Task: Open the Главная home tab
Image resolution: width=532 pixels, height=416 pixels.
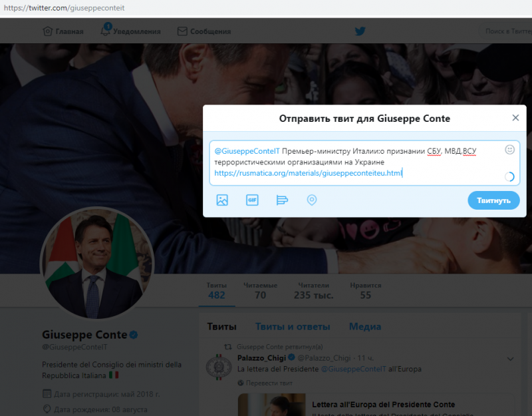Action: (63, 31)
